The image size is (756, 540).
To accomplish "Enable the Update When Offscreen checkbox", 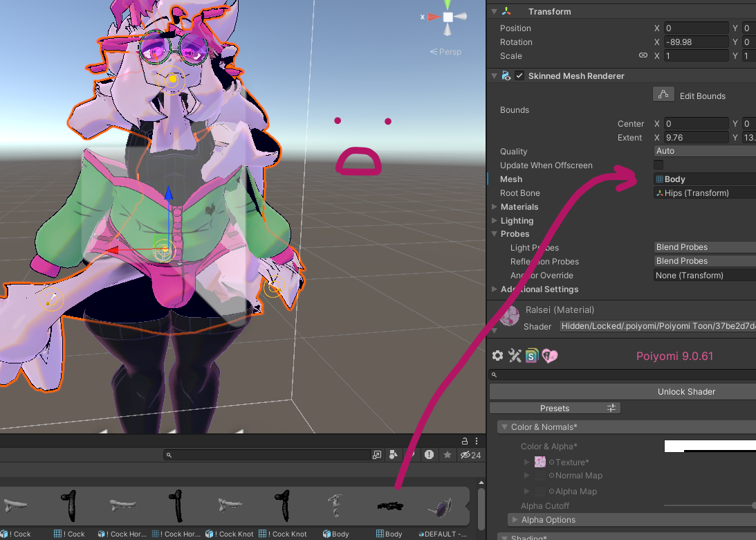I will [x=658, y=165].
